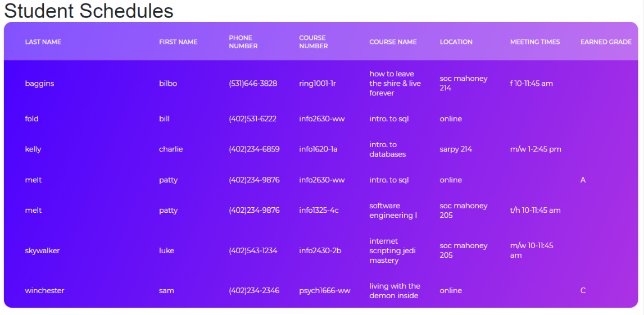644x315 pixels.
Task: Click the PHONE NUMBER column header
Action: [x=243, y=42]
